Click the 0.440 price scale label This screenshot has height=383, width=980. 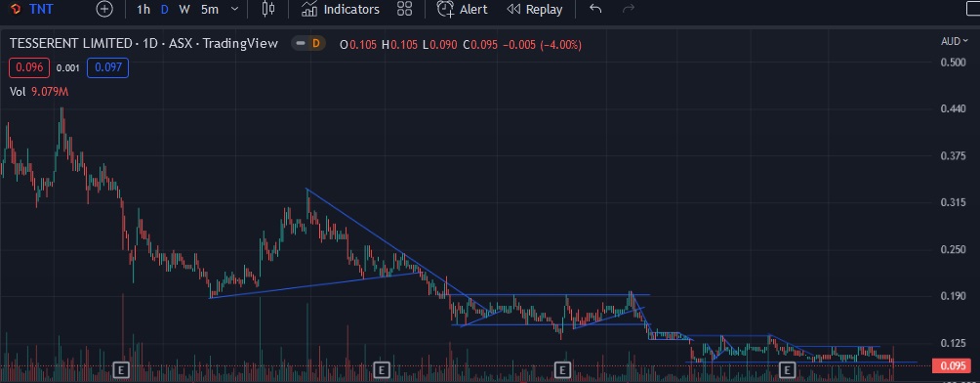[953, 109]
